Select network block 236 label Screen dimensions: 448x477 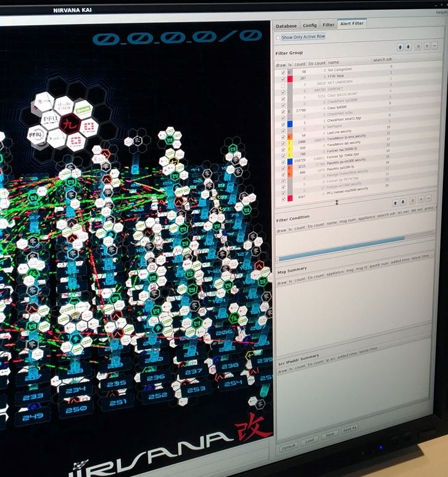coord(156,378)
